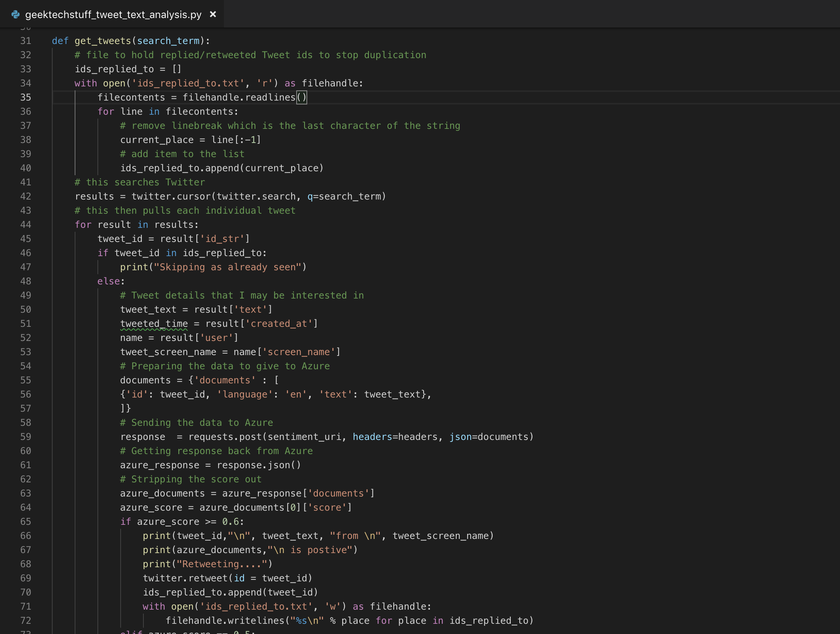Place cursor on the get_tweets function name
The image size is (840, 634).
(103, 40)
